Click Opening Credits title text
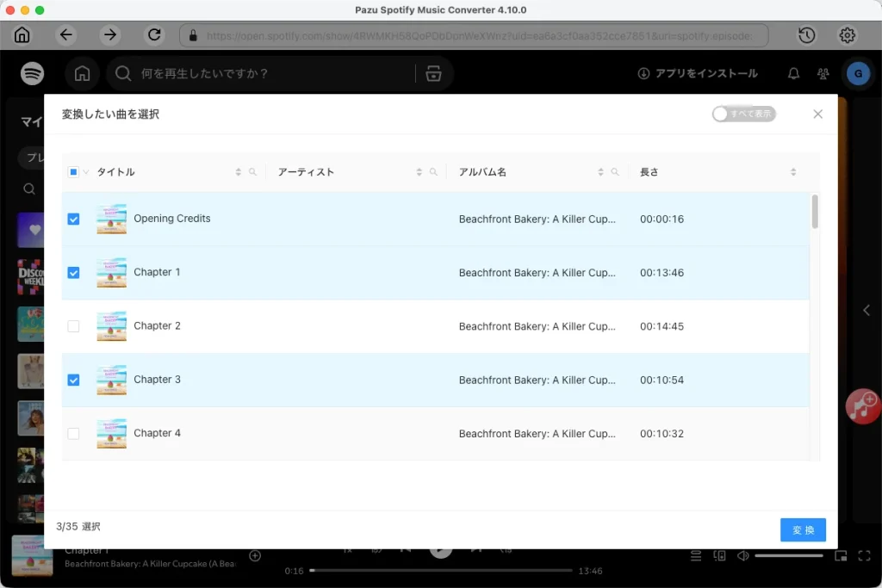 click(172, 219)
